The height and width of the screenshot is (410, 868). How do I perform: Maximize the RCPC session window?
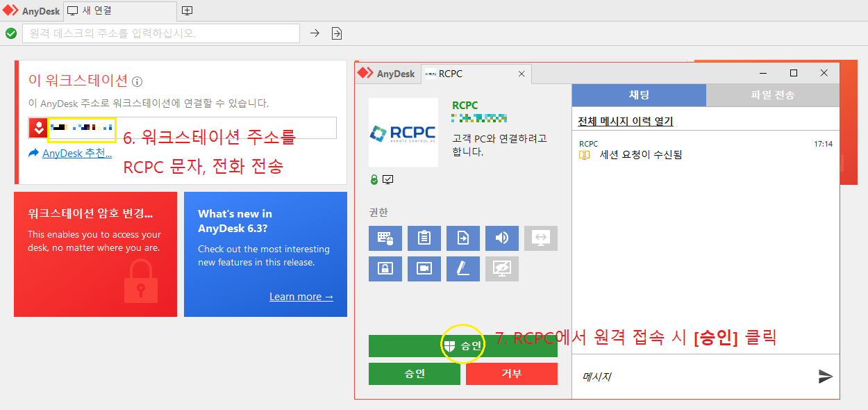794,73
